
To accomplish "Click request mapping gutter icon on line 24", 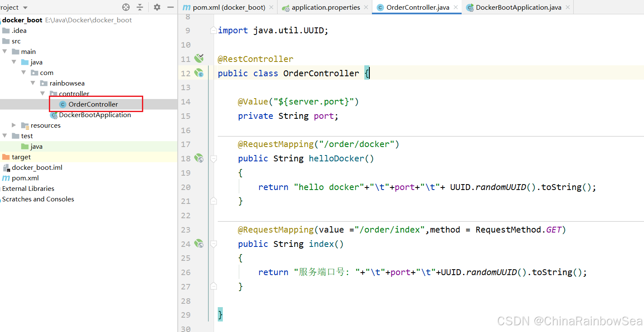I will point(199,244).
